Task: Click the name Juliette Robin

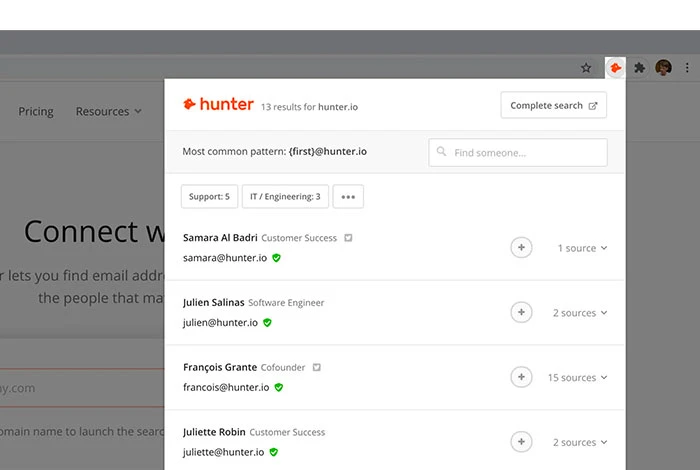Action: click(x=214, y=432)
